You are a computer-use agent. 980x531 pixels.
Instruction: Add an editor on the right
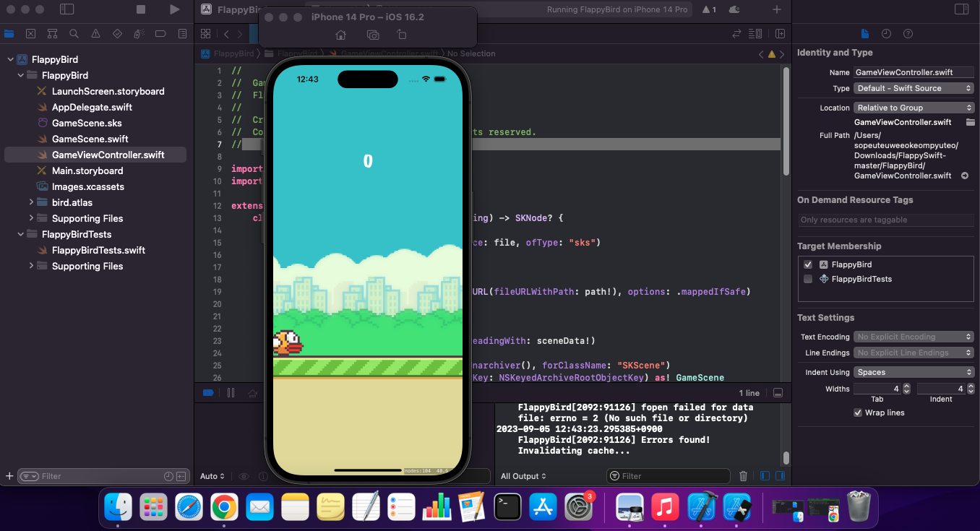tap(780, 33)
